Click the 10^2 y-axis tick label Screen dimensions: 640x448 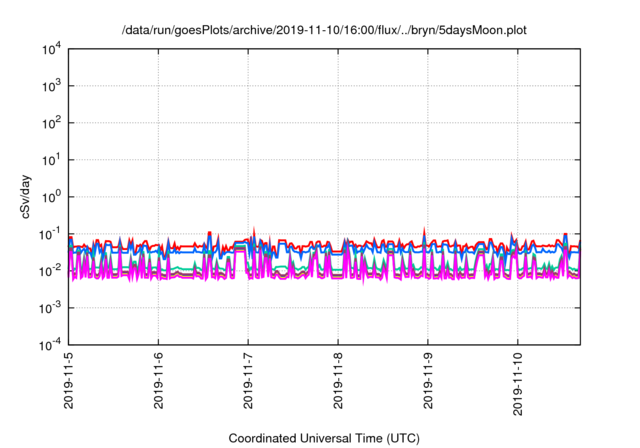coord(51,124)
